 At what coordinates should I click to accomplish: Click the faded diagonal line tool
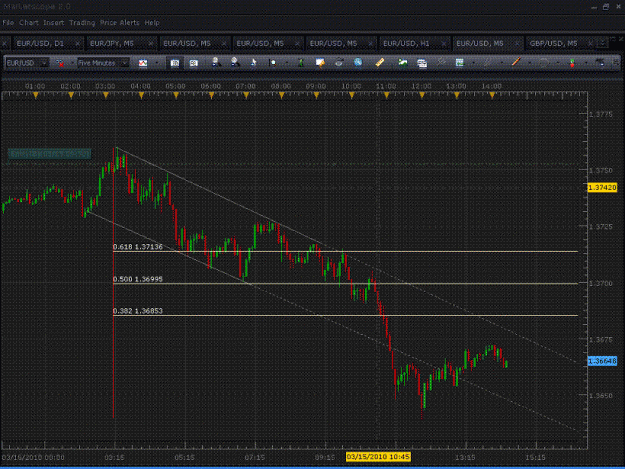tap(487, 63)
